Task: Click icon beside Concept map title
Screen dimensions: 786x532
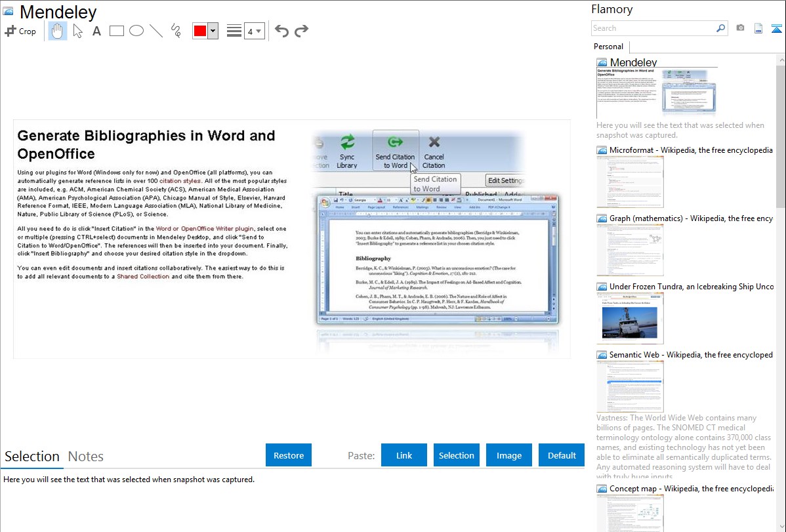Action: click(x=602, y=489)
